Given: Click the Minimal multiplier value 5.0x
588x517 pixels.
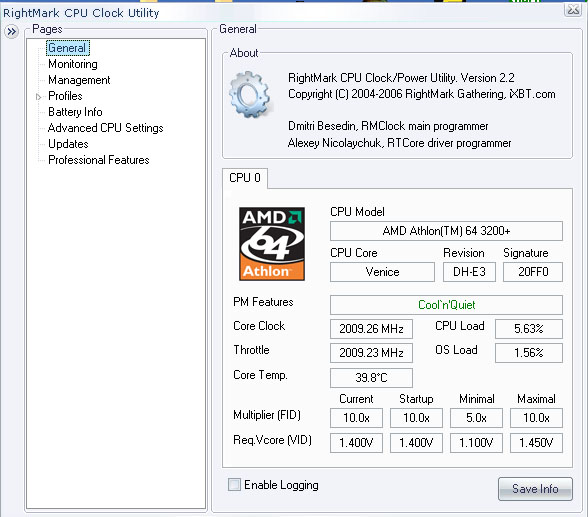Looking at the screenshot, I should [x=476, y=418].
